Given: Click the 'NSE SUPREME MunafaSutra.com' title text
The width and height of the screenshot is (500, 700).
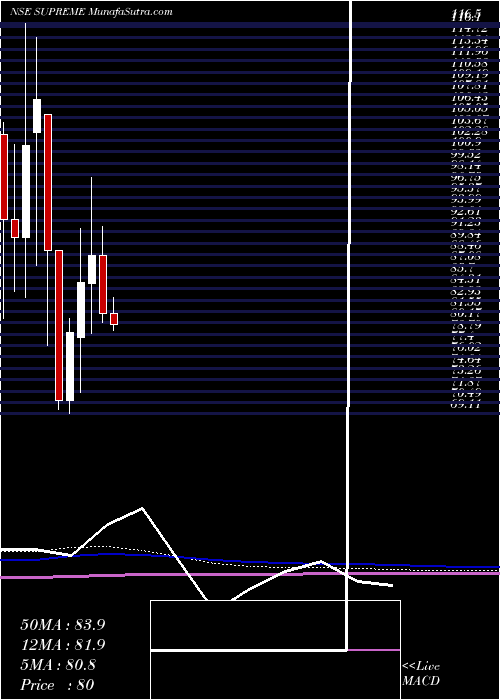Looking at the screenshot, I should click(91, 12).
